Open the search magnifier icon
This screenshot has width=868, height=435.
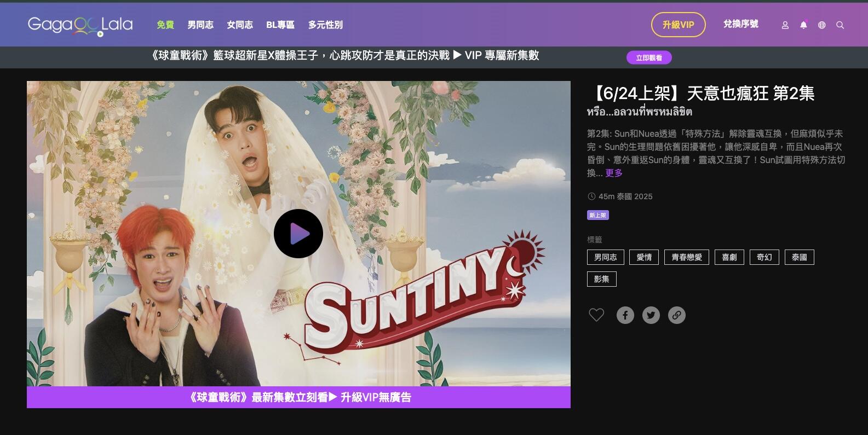[x=840, y=25]
